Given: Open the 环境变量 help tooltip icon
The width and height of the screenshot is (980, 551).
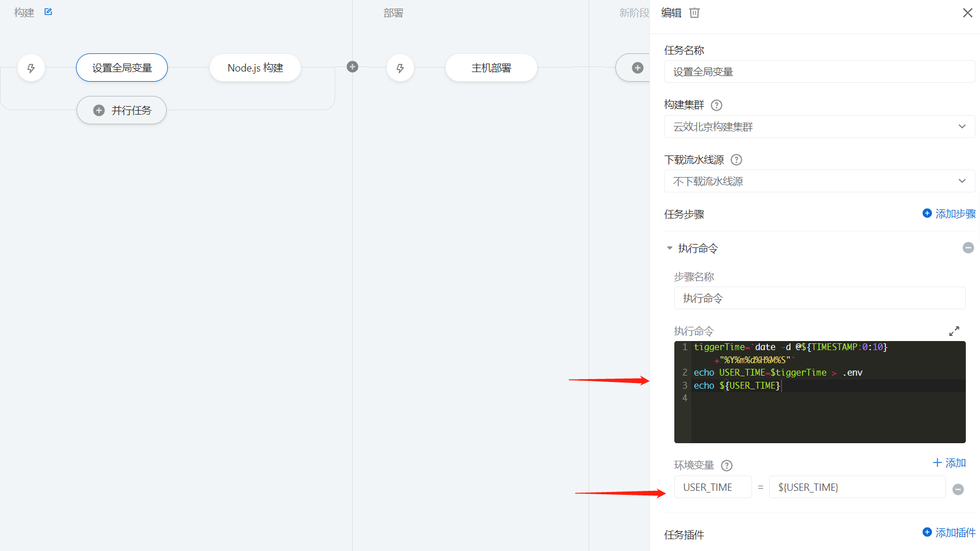Looking at the screenshot, I should [x=726, y=465].
